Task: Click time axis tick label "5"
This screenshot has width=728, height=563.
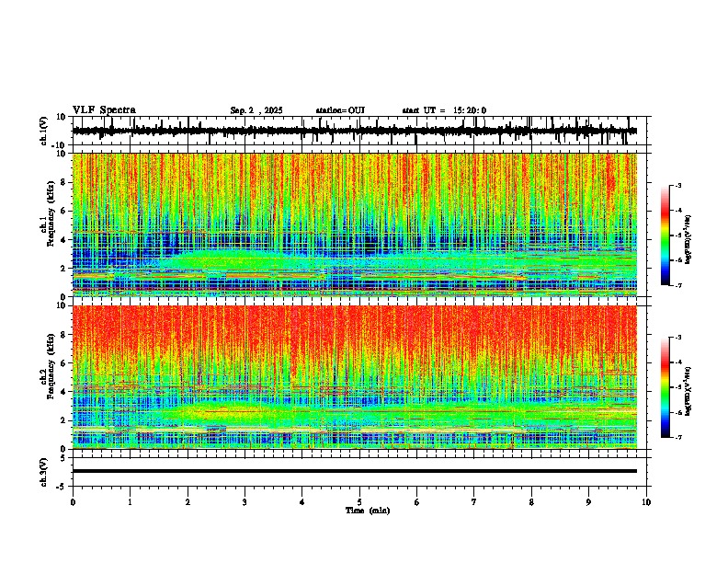Action: coord(359,502)
